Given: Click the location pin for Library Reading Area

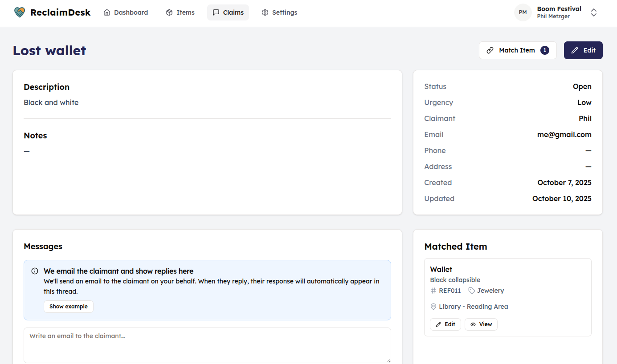Looking at the screenshot, I should (433, 307).
